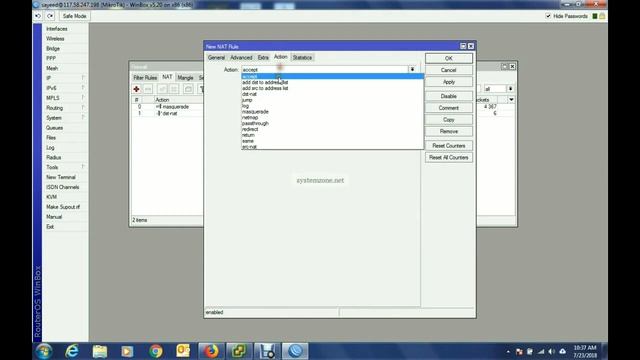Click red plus add icon in Firewall window

tap(136, 89)
